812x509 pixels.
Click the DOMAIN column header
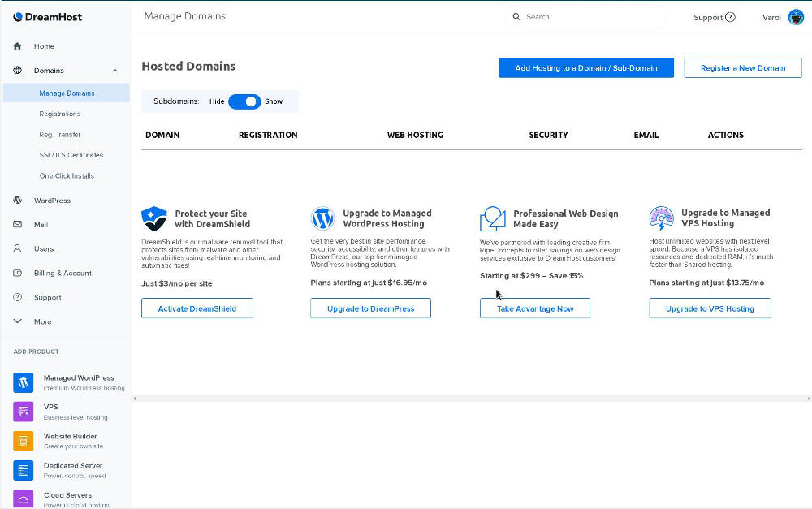tap(162, 135)
